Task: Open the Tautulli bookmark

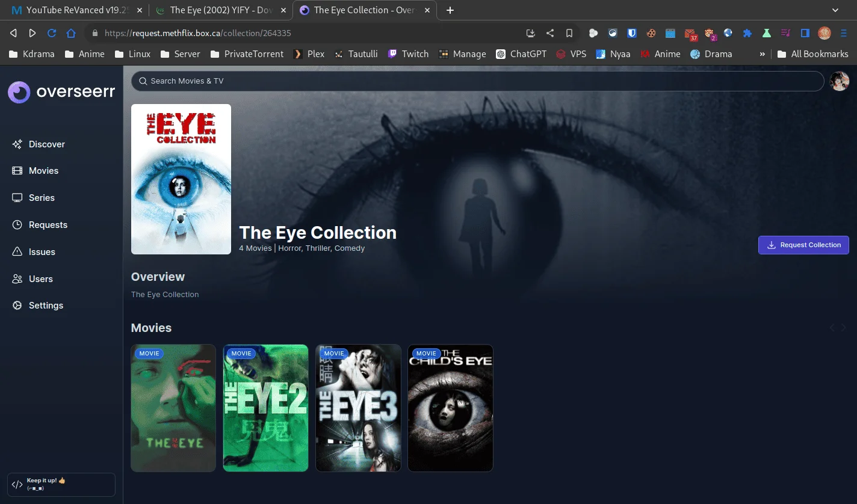Action: point(356,54)
